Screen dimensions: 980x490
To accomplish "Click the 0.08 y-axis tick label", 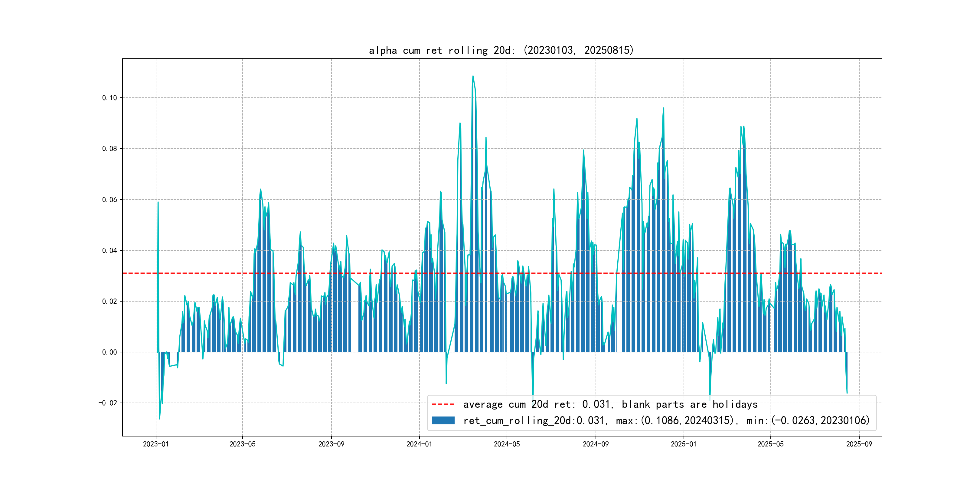I will pos(109,149).
